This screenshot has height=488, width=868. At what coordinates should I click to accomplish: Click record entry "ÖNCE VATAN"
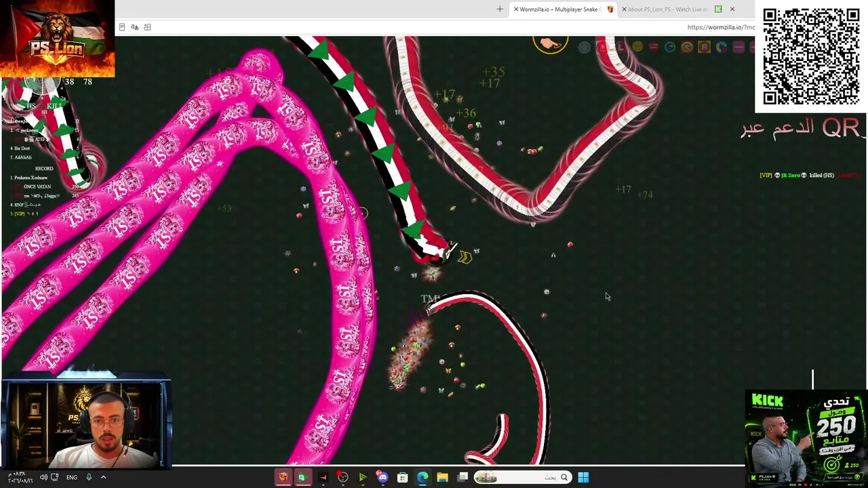pos(37,186)
